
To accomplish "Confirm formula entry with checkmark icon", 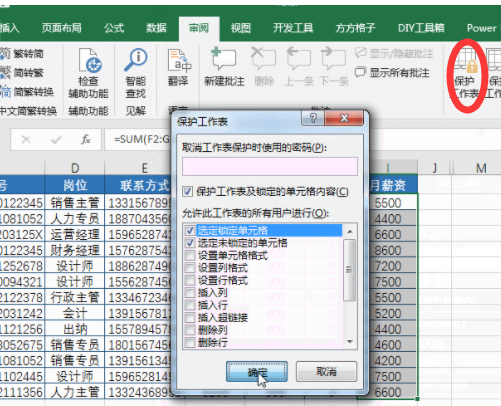I will pyautogui.click(x=56, y=139).
